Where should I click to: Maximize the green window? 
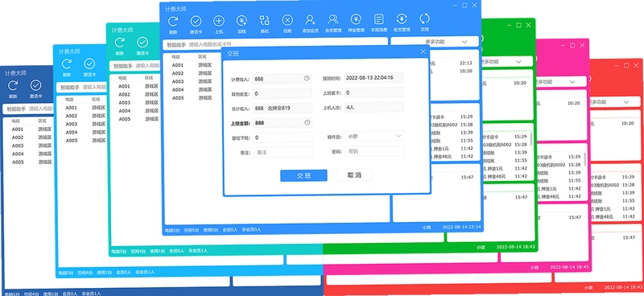[518, 25]
